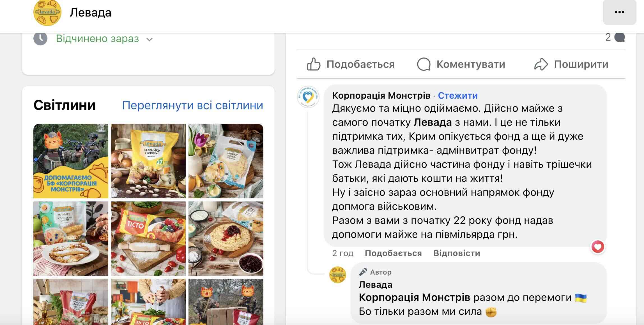Open the three-dots page options menu
Screen dimensions: 644x325
point(619,12)
